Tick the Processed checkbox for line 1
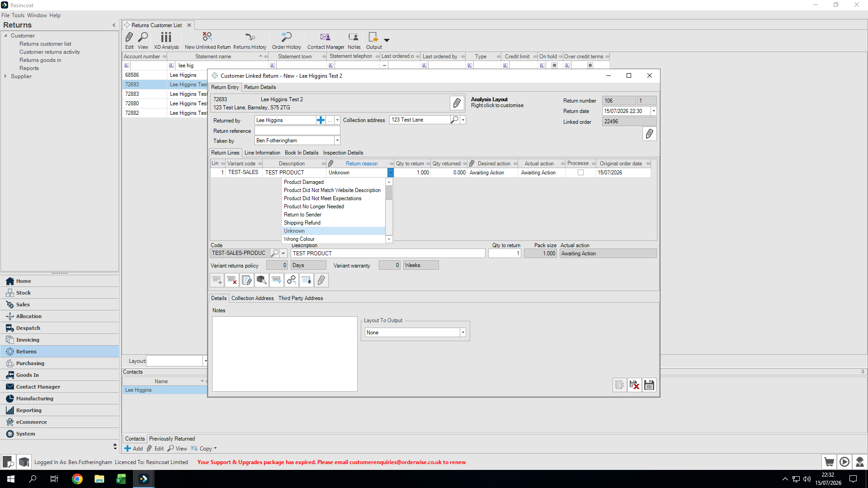868x488 pixels. (580, 173)
